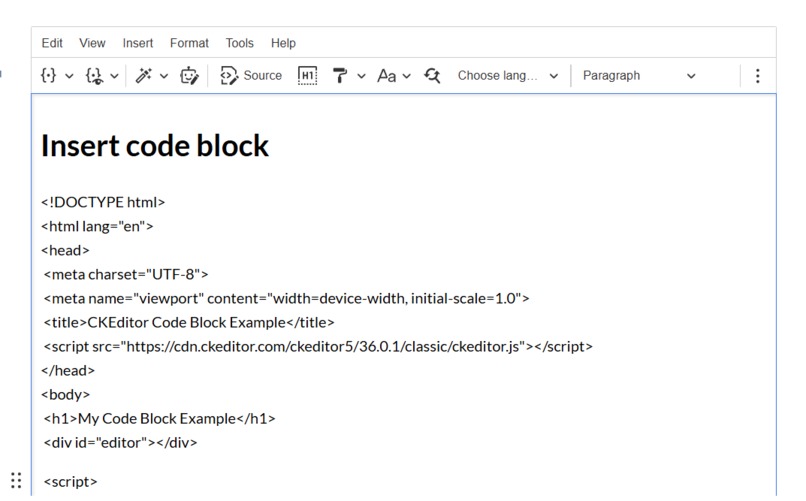The height and width of the screenshot is (501, 806).
Task: Click the 'Insert code block' heading
Action: 155,146
